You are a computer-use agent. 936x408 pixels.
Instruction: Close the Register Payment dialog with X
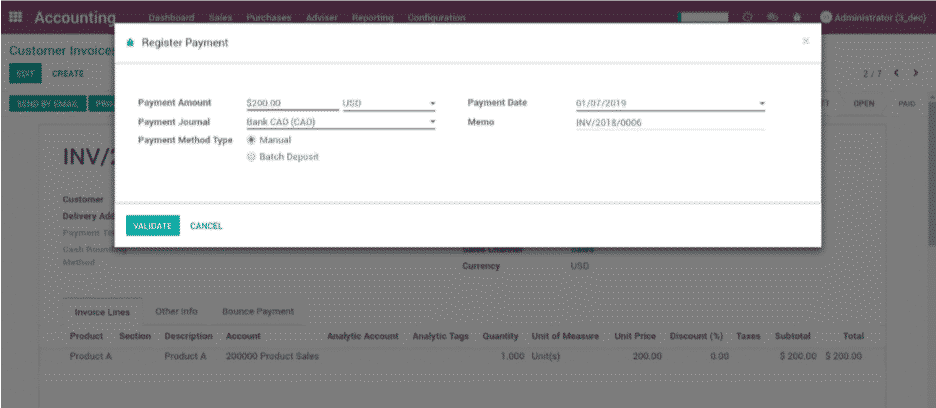[x=806, y=41]
